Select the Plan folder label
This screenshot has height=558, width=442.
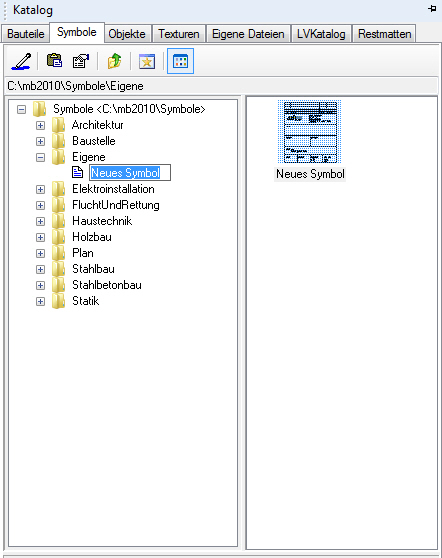83,253
